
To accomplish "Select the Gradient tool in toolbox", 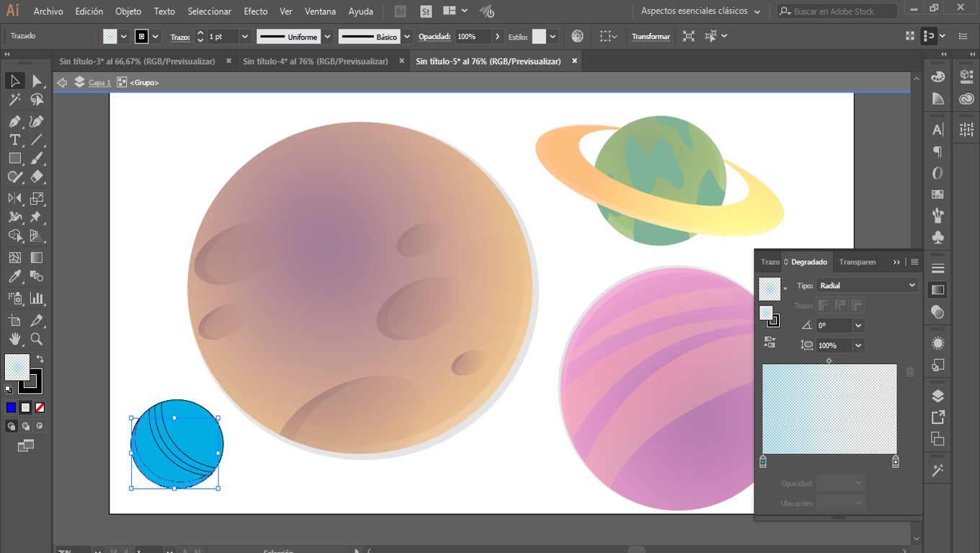I will (37, 257).
